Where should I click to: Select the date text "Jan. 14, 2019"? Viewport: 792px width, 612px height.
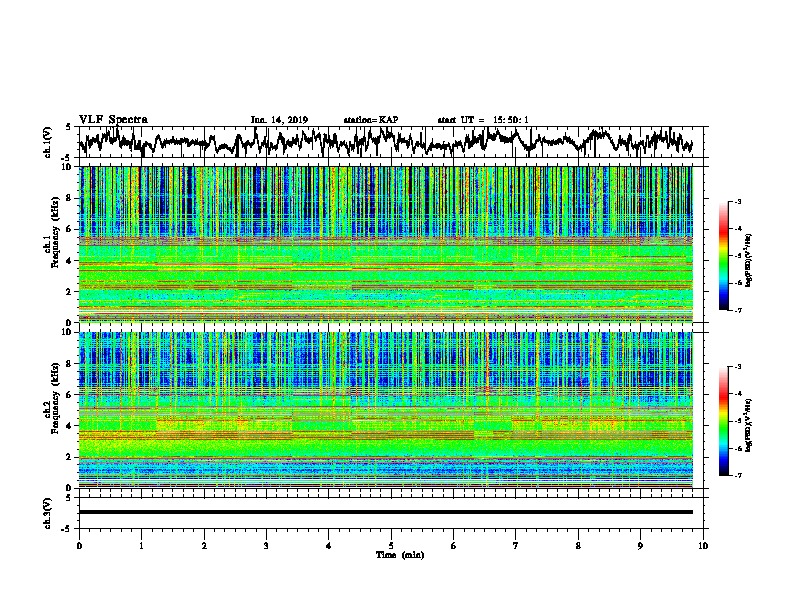[279, 120]
